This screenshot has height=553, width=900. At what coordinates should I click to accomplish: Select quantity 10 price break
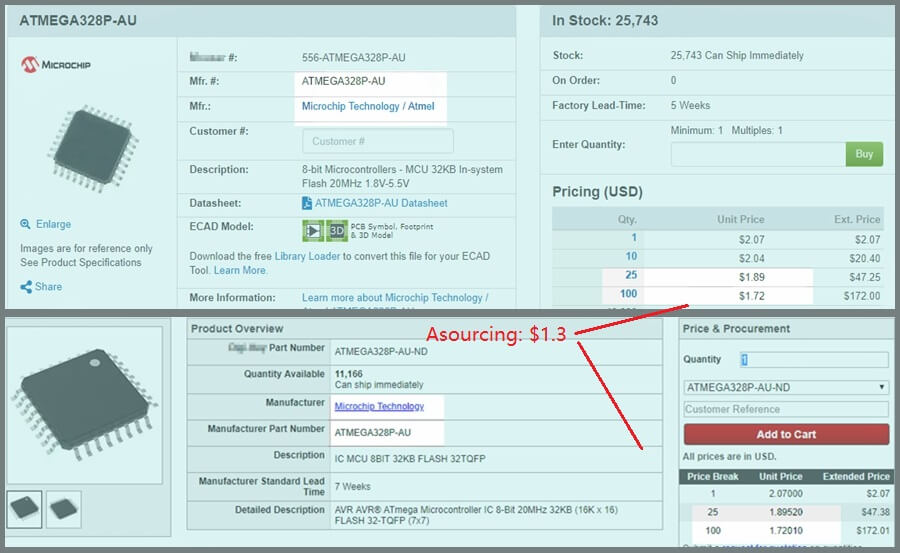point(631,257)
